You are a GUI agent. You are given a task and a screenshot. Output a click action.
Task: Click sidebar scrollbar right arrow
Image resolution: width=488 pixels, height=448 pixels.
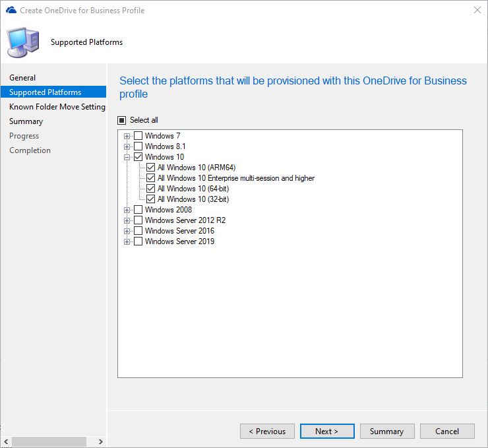pos(100,441)
